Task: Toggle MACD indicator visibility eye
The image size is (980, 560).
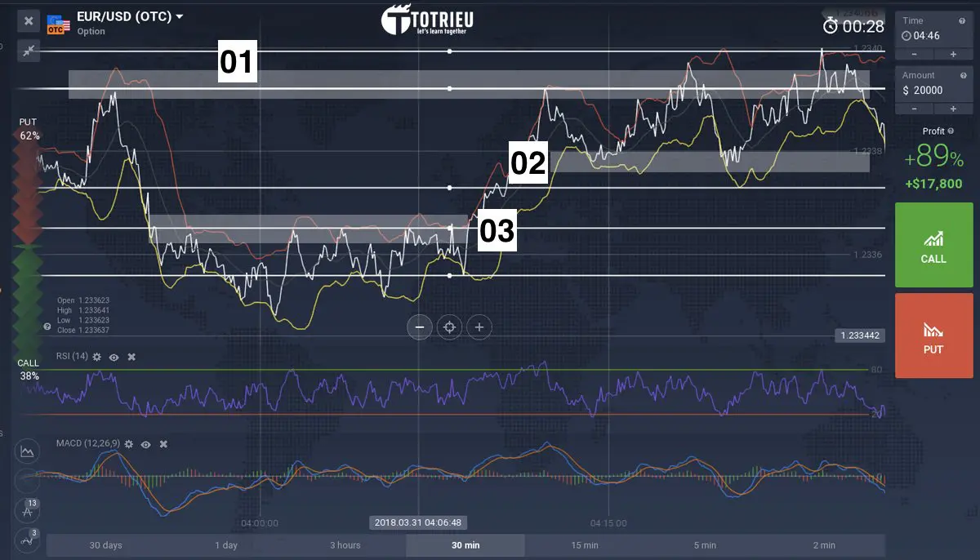Action: (145, 443)
